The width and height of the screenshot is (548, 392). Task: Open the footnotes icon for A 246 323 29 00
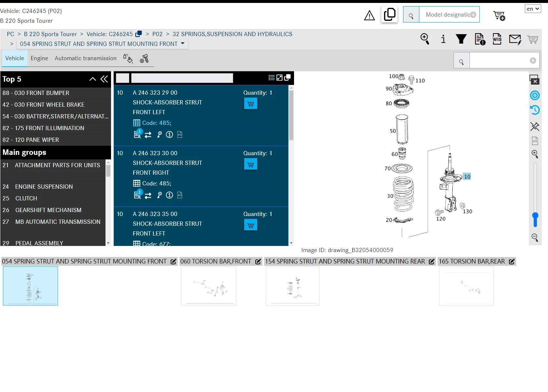[138, 134]
